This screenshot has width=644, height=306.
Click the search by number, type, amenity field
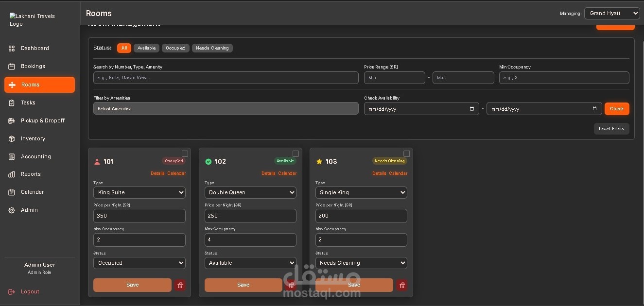(226, 78)
